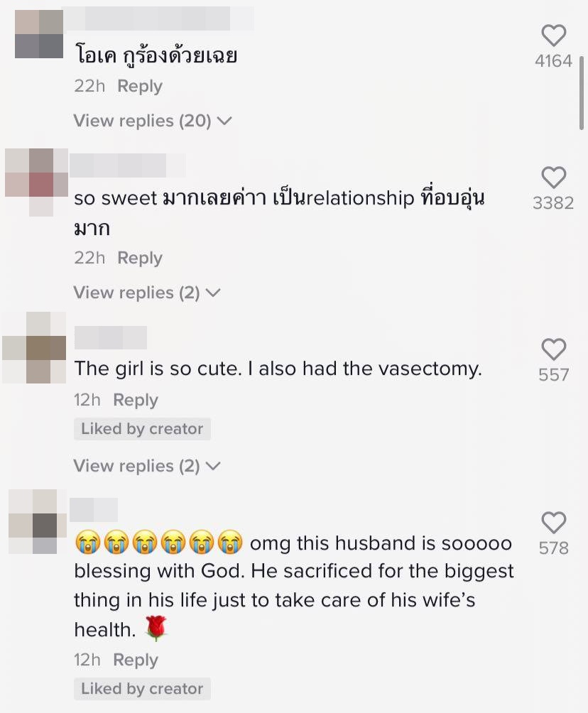The width and height of the screenshot is (588, 713).
Task: Expand View replies (20)
Action: [x=153, y=121]
